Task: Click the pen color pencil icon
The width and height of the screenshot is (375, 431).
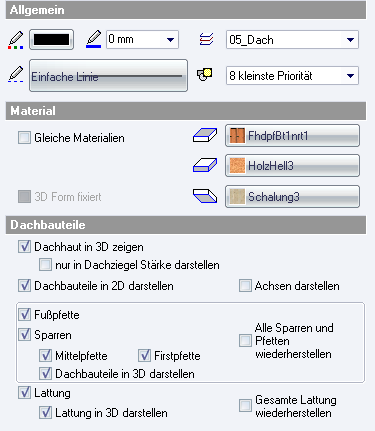Action: tap(15, 40)
